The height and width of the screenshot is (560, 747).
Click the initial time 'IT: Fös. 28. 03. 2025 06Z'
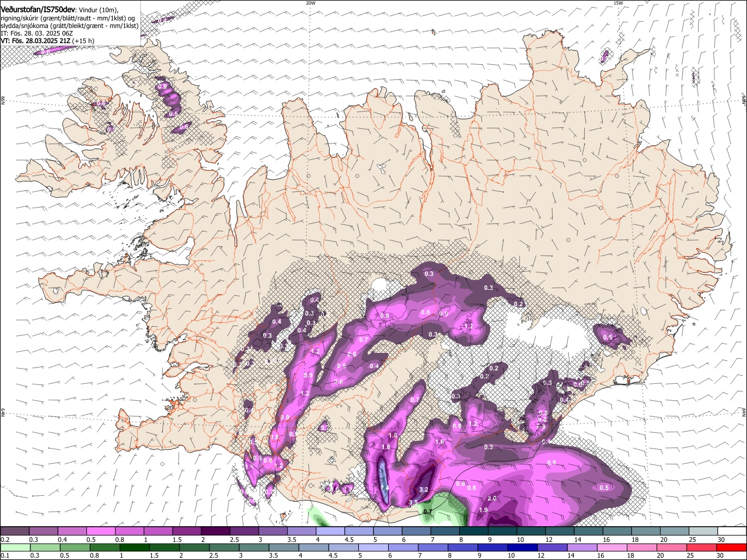[37, 33]
